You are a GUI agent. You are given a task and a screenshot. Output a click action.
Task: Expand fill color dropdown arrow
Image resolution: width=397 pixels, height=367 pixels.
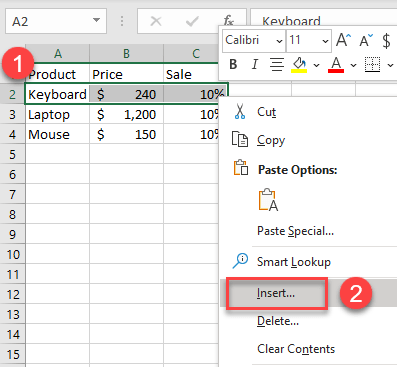point(316,65)
